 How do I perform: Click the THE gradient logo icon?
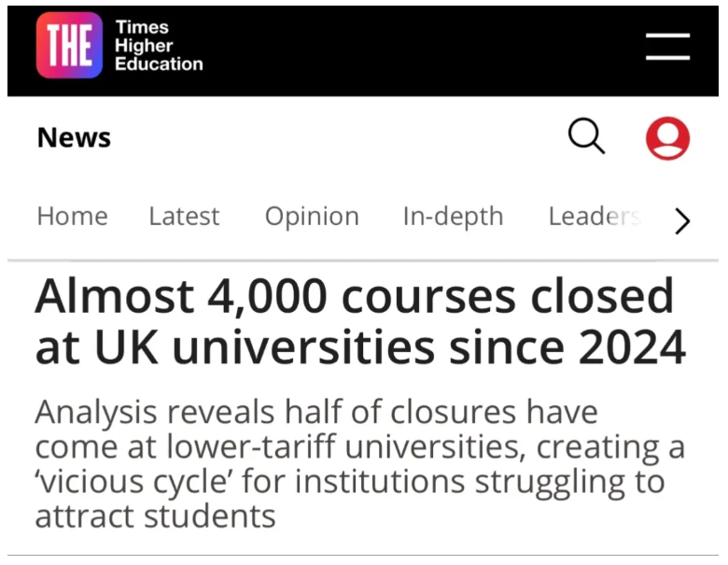tap(69, 46)
